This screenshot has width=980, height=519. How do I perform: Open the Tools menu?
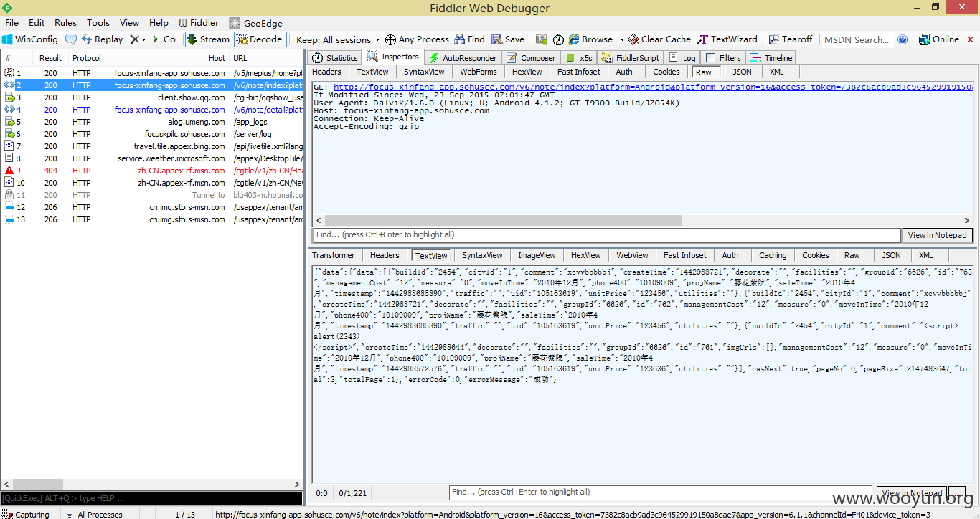(98, 23)
